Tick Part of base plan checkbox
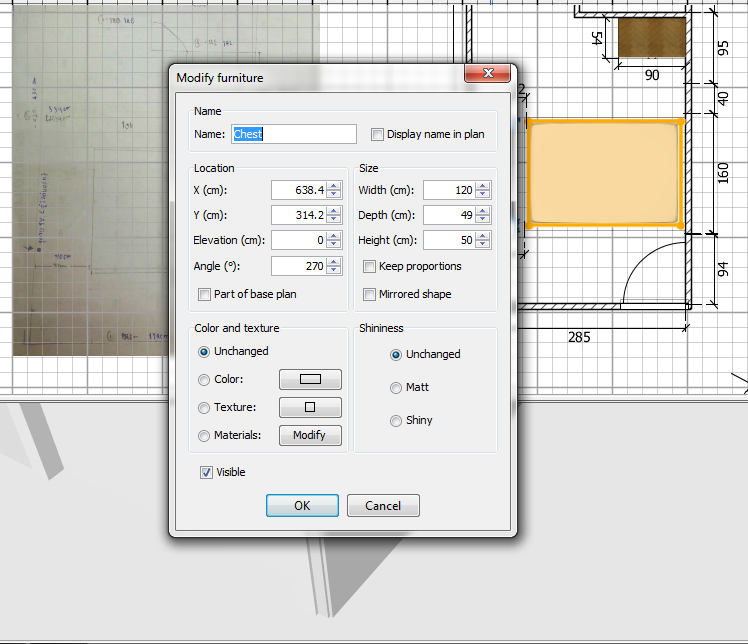This screenshot has height=644, width=748. click(x=205, y=294)
